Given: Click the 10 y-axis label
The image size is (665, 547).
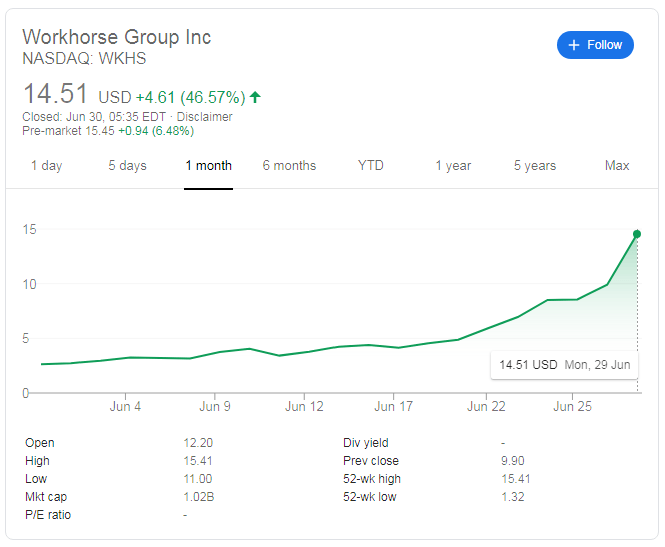Looking at the screenshot, I should (x=29, y=284).
